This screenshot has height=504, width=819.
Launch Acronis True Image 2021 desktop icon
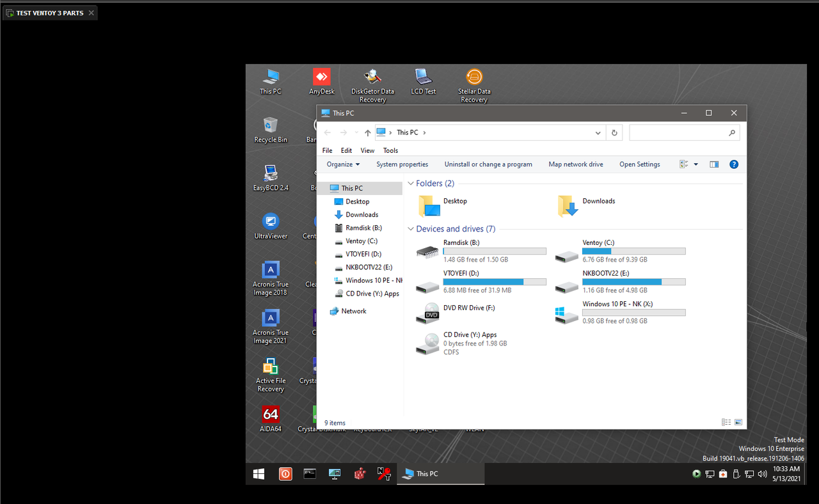(x=271, y=326)
